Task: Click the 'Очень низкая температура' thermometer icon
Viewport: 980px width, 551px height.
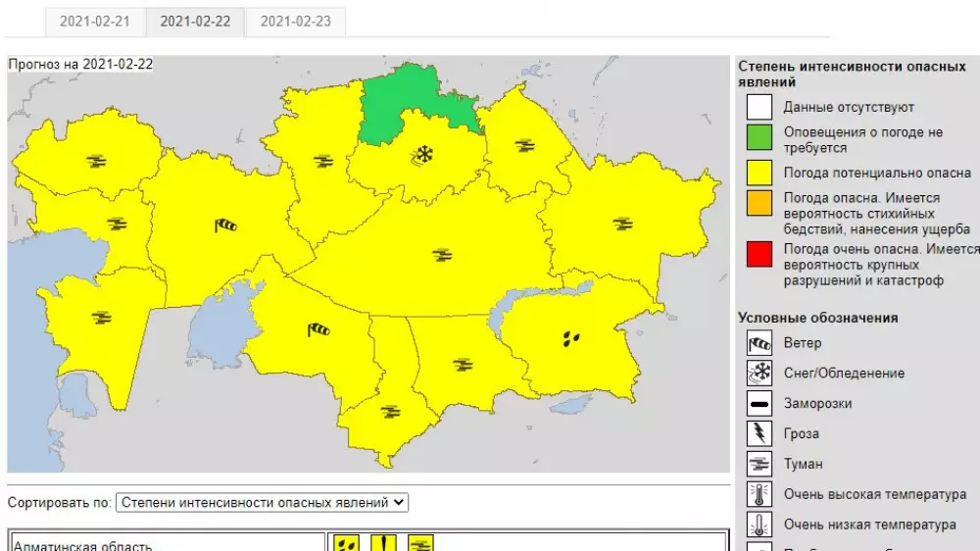Action: click(760, 525)
